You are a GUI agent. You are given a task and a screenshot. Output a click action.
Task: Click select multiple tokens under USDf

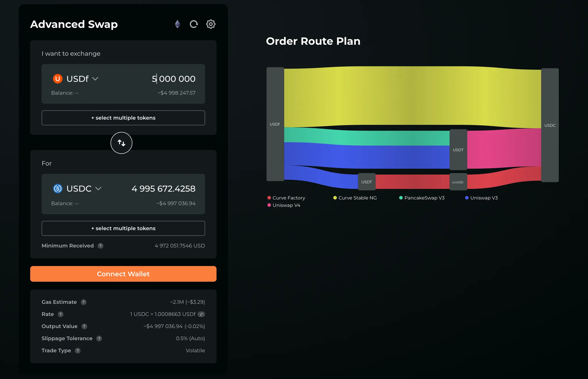(123, 118)
